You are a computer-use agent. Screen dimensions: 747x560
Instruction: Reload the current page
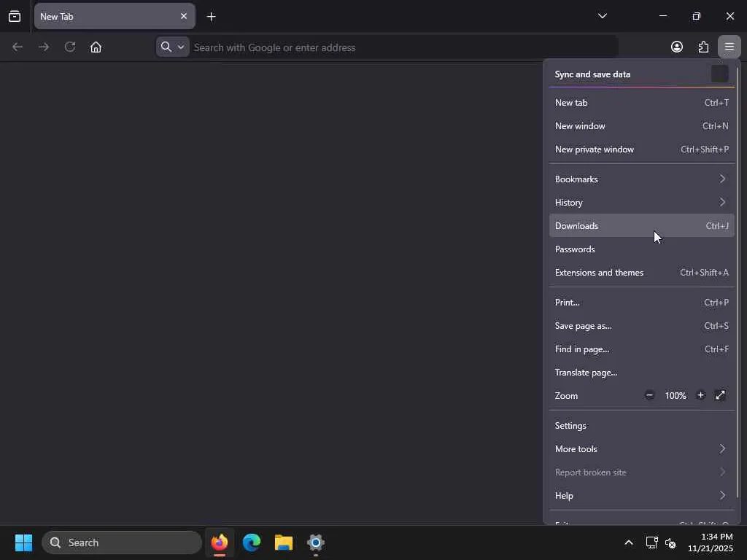(70, 47)
